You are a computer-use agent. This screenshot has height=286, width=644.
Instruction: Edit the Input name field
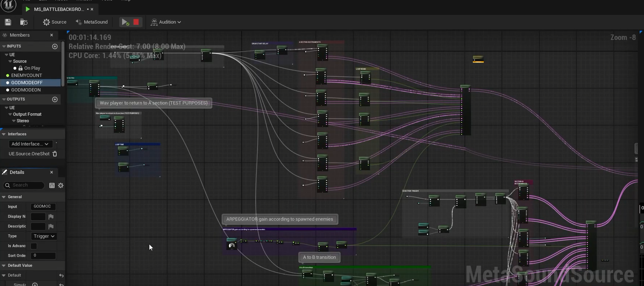(x=43, y=207)
